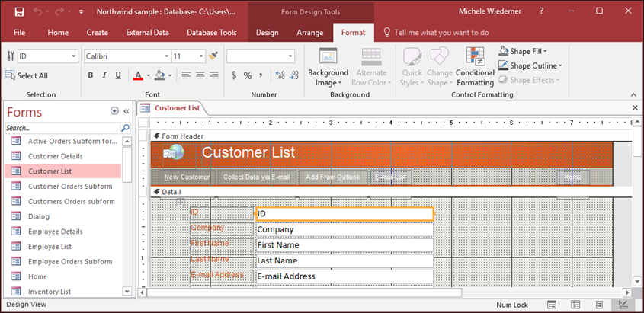Viewport: 644px width, 313px height.
Task: Switch to the Arrange tab
Action: pyautogui.click(x=310, y=33)
